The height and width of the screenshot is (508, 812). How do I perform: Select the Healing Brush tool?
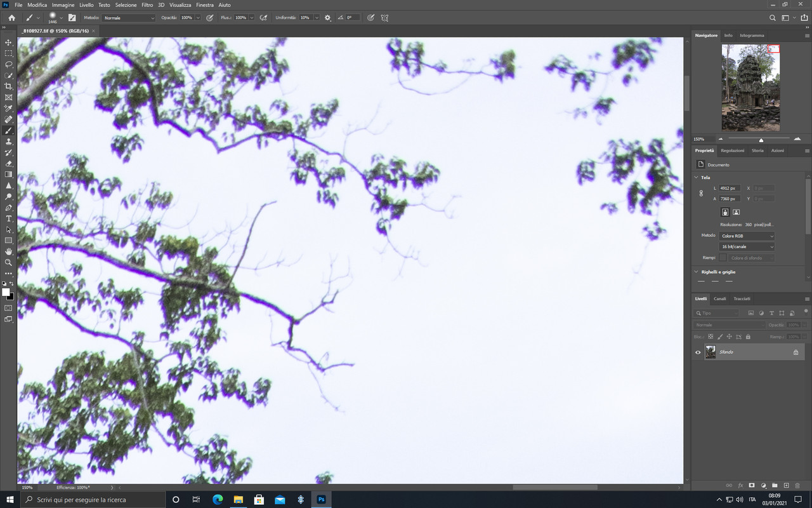[x=8, y=119]
